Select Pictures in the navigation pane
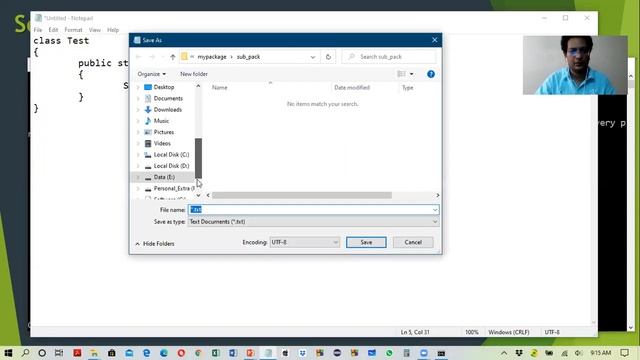This screenshot has width=640, height=360. [x=163, y=132]
